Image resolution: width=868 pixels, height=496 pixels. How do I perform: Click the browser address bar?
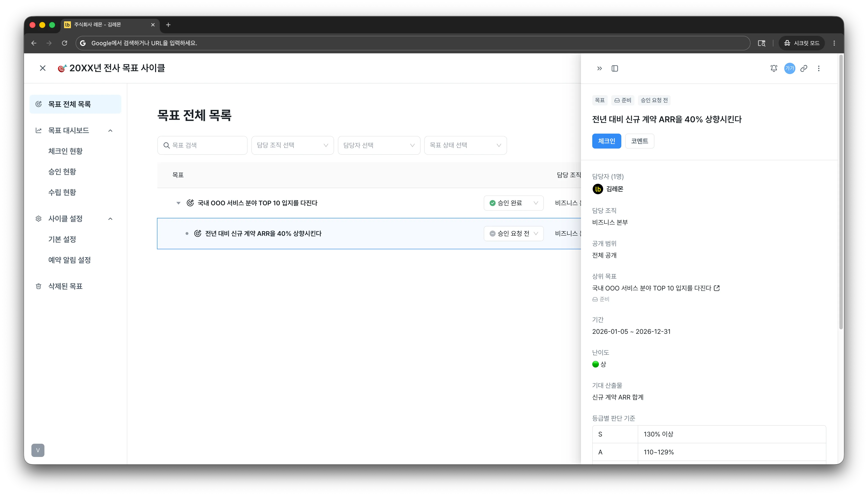(412, 43)
